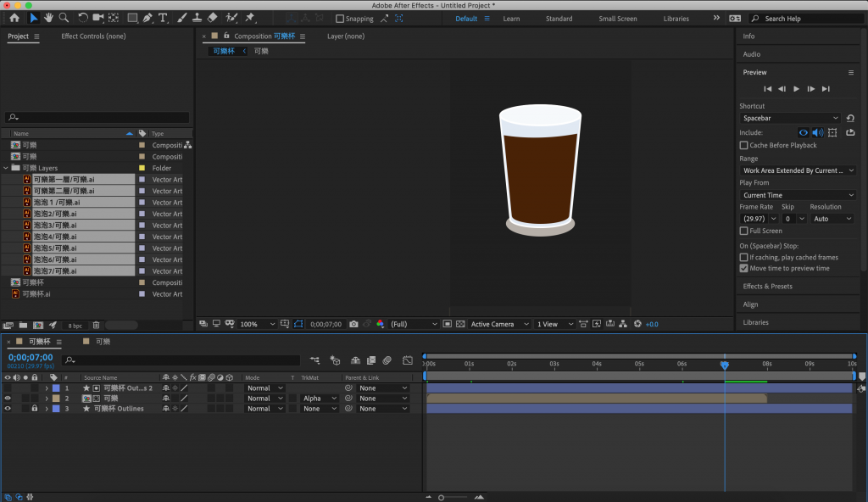Hide the 可樂杯 Outlines layer 3
868x502 pixels.
8,409
